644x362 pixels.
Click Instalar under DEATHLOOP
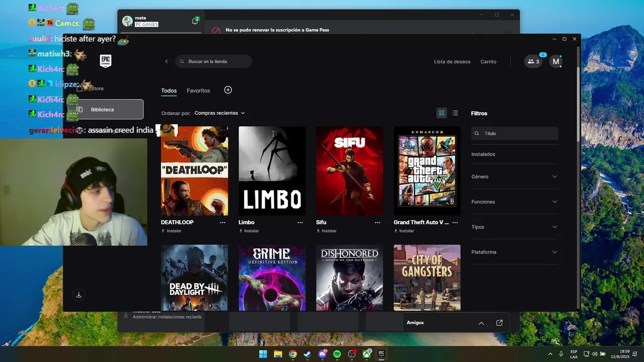click(x=172, y=231)
